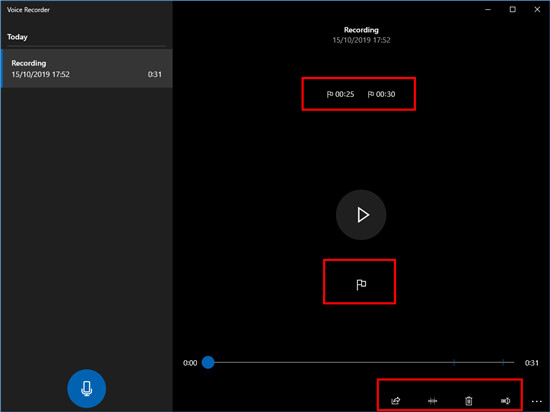The height and width of the screenshot is (412, 550).
Task: Click the first blue marker tick on timeline
Action: [454, 362]
